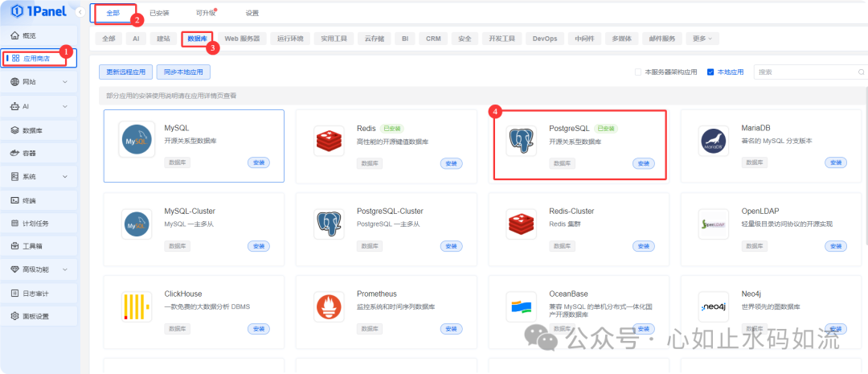The image size is (868, 374).
Task: Click the search magnifier icon
Action: tap(861, 72)
